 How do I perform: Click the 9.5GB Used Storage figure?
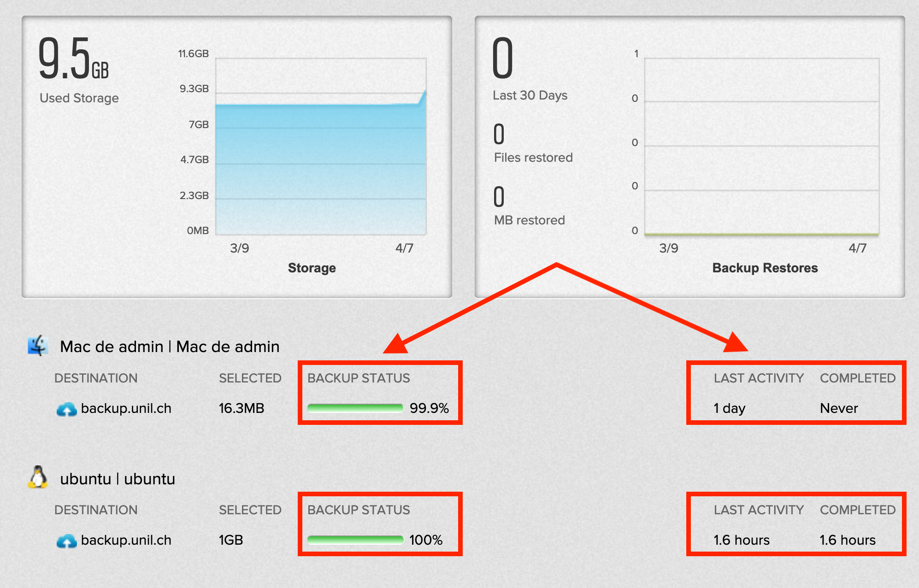coord(73,59)
